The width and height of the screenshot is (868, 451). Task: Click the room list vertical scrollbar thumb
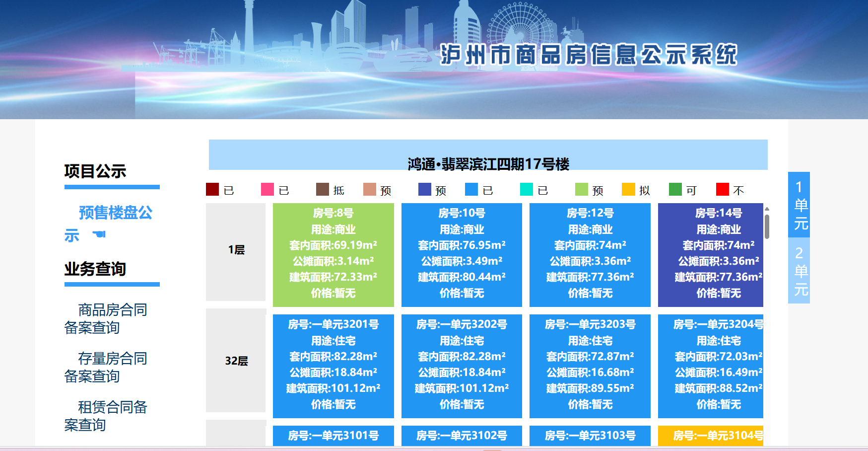[x=767, y=226]
